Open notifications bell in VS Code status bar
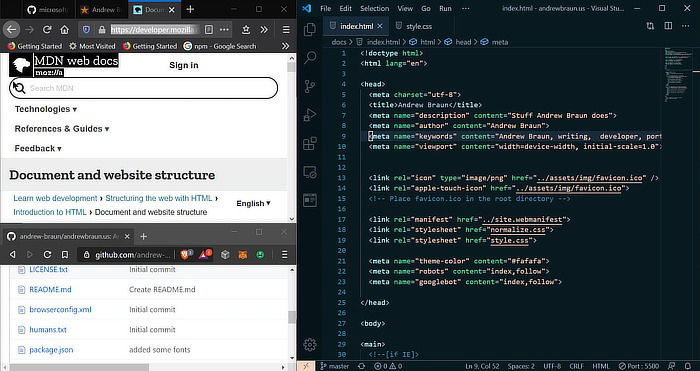This screenshot has height=371, width=700. (x=688, y=366)
